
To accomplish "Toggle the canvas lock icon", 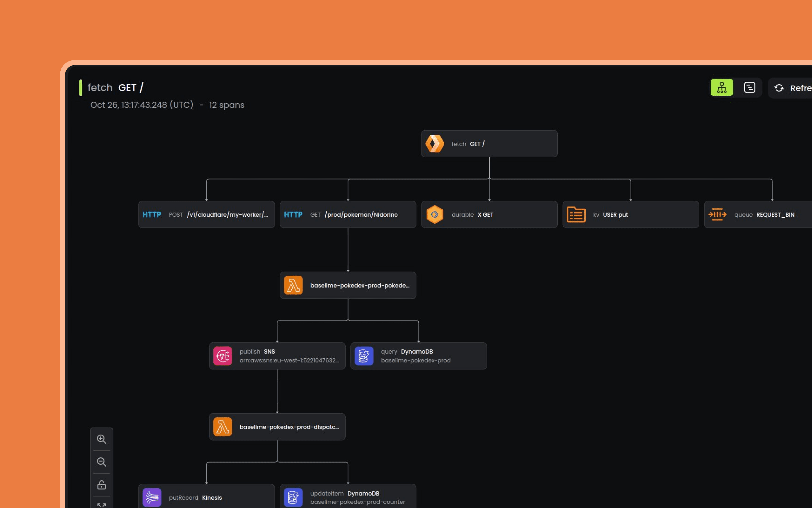I will pos(101,485).
